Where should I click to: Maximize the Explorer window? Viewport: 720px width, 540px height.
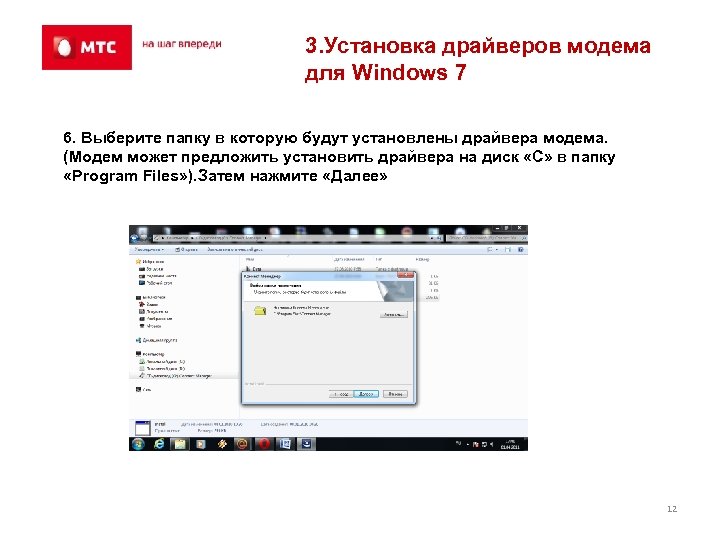[507, 228]
